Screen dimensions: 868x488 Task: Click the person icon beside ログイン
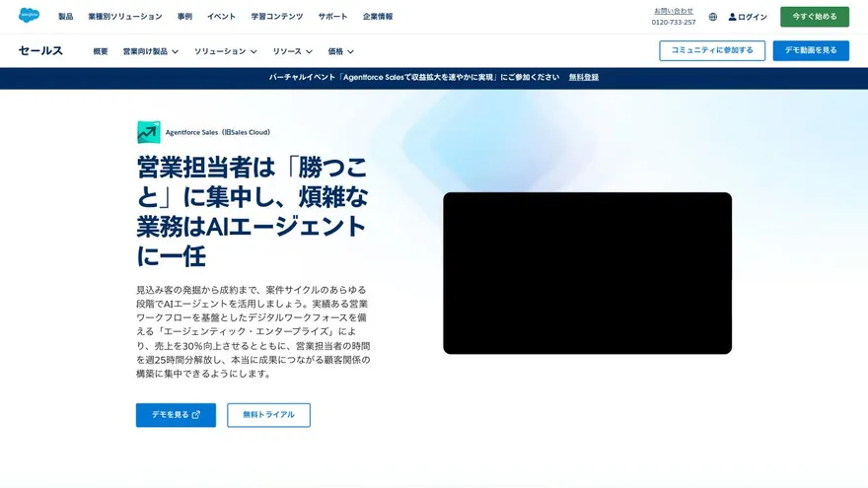pyautogui.click(x=732, y=17)
